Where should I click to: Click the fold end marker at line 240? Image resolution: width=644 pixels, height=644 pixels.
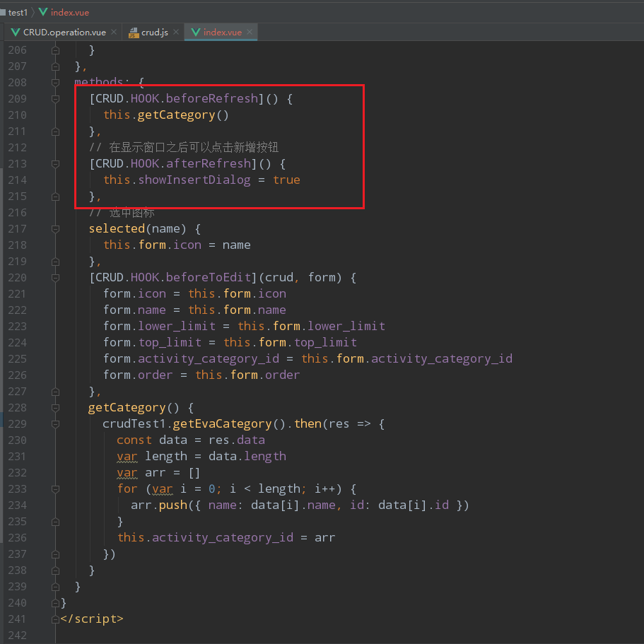pos(55,603)
